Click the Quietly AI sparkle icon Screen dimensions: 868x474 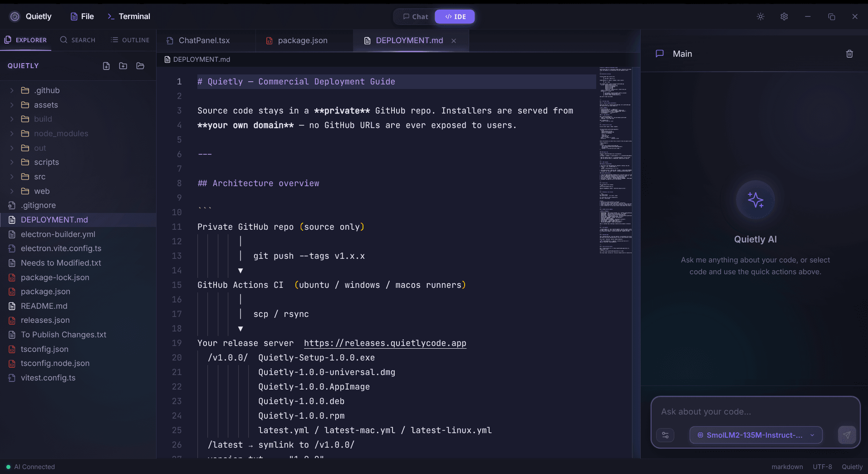pos(755,200)
